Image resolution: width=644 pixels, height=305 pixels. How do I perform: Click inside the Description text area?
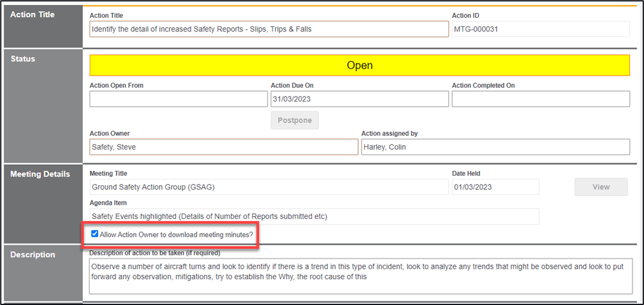(360, 276)
